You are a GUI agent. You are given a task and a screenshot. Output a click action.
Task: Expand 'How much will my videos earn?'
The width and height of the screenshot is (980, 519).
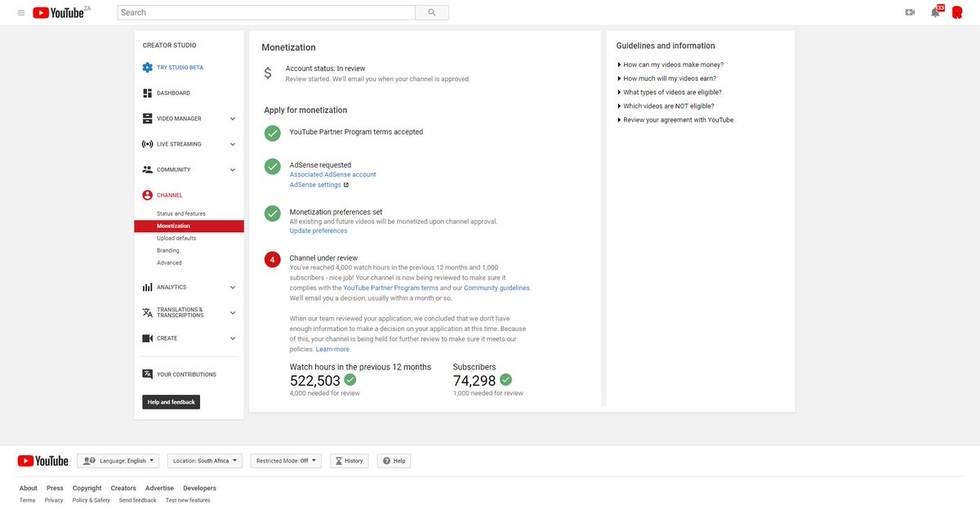click(670, 78)
